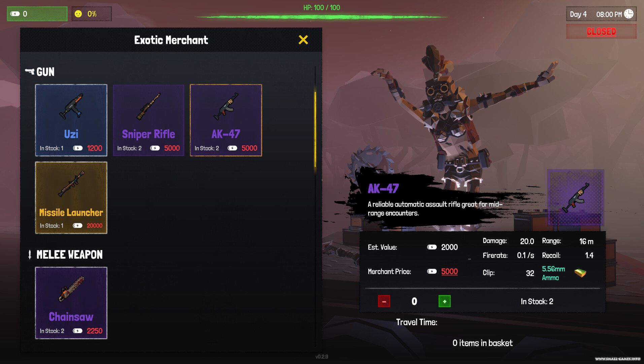Click the CLOSED shop status sign
The height and width of the screenshot is (364, 644).
(601, 32)
